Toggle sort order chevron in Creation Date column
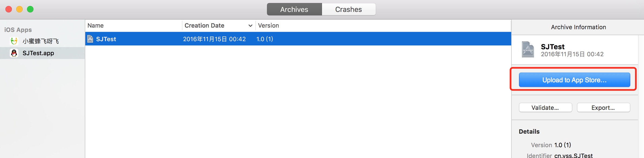 click(x=250, y=26)
